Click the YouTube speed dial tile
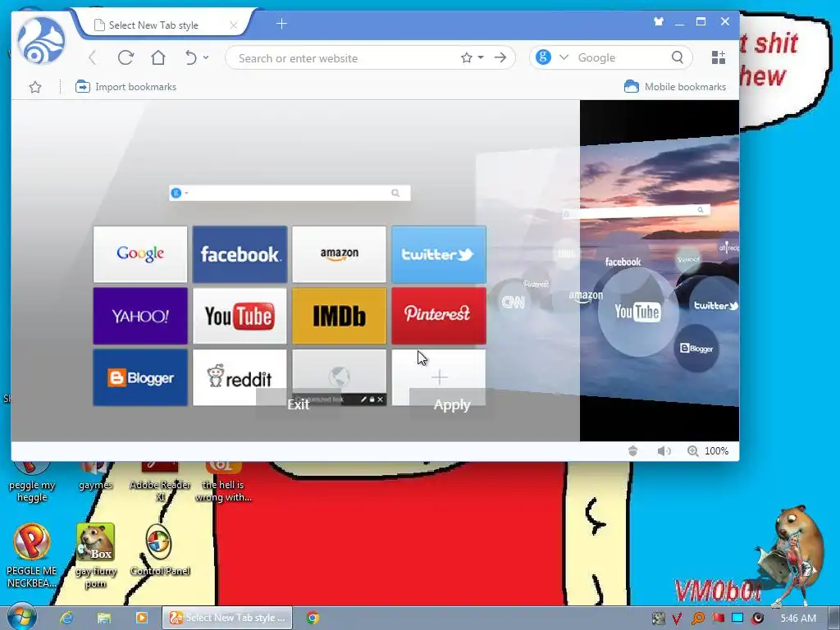Viewport: 840px width, 630px height. (240, 316)
